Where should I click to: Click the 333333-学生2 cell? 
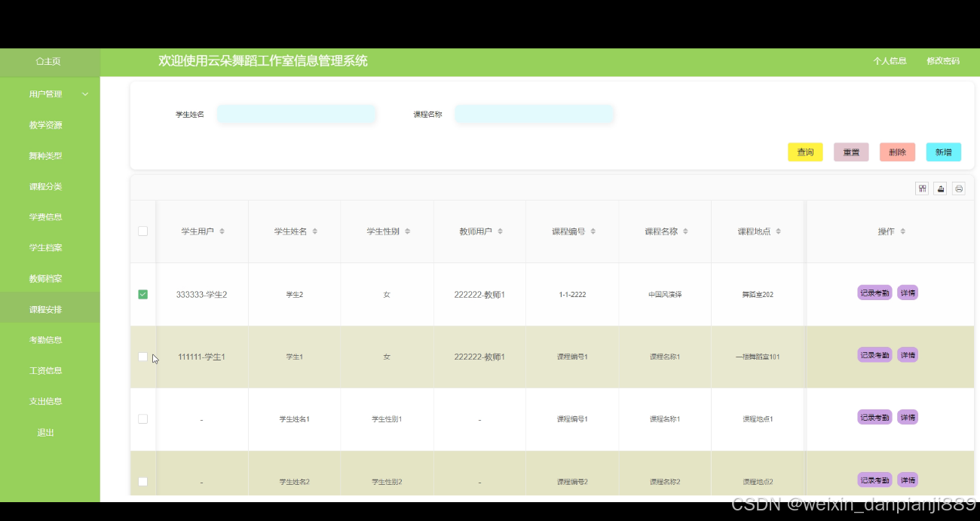[201, 295]
